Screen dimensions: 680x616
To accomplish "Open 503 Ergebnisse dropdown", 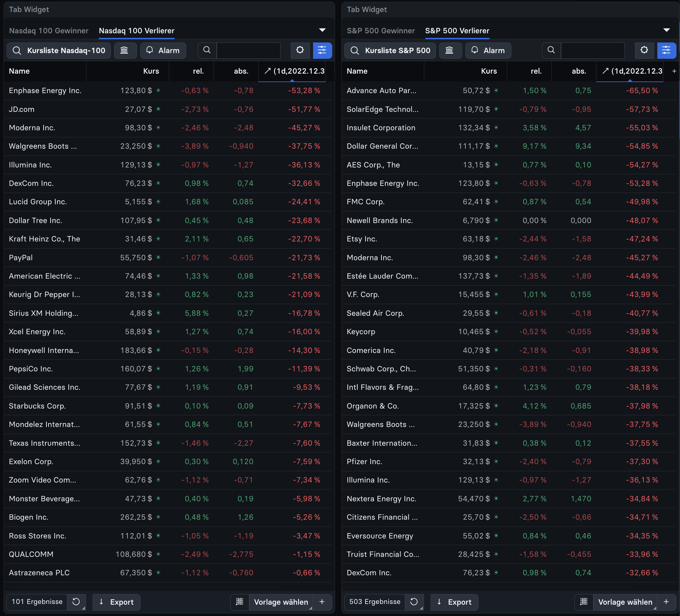I will click(x=375, y=602).
